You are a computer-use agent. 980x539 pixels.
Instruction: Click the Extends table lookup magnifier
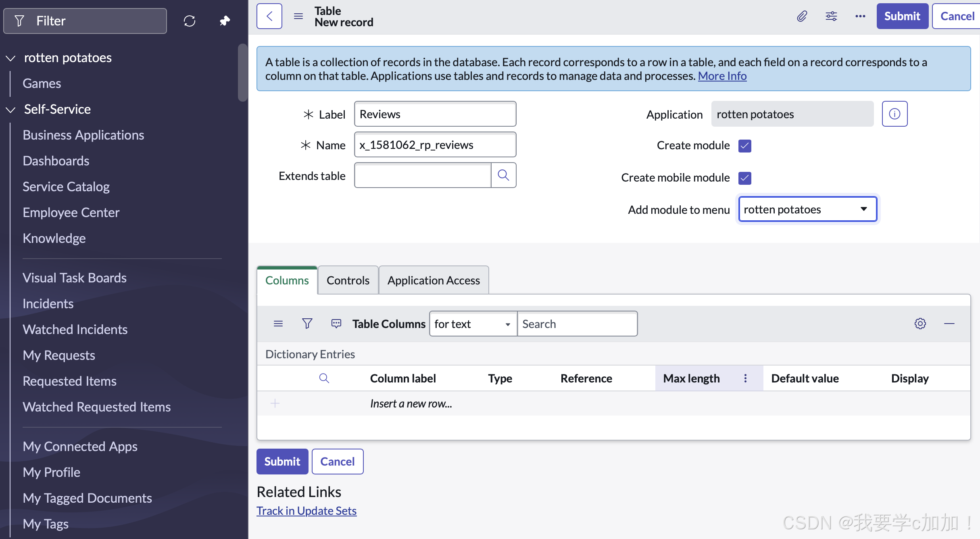503,175
